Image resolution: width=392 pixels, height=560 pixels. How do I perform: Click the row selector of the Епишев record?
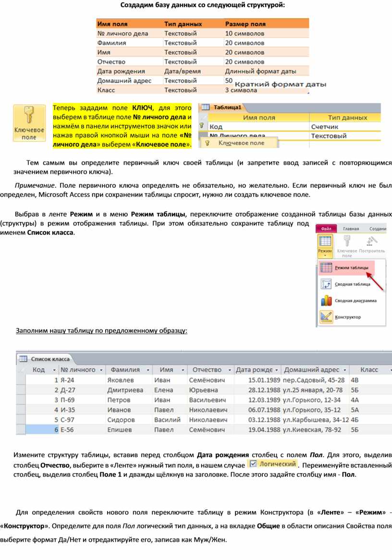click(x=21, y=430)
